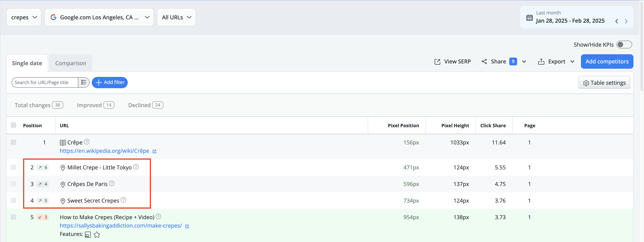This screenshot has width=644, height=242.
Task: Click the Add filter button
Action: (110, 82)
